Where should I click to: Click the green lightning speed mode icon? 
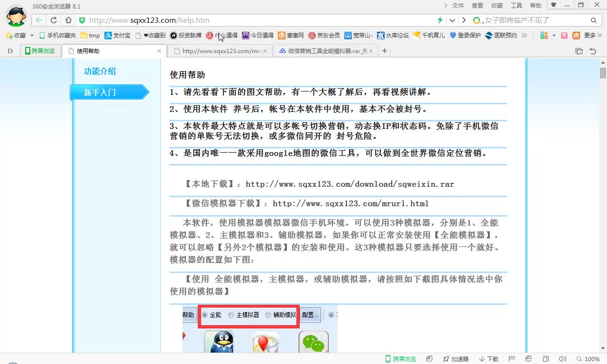[440, 20]
